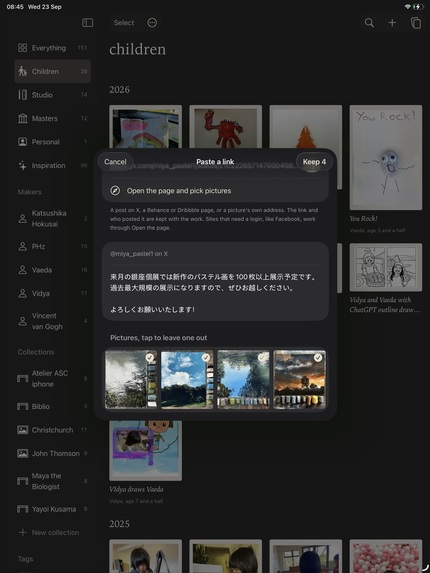Open Atelier ASC iphone collection

[52, 379]
